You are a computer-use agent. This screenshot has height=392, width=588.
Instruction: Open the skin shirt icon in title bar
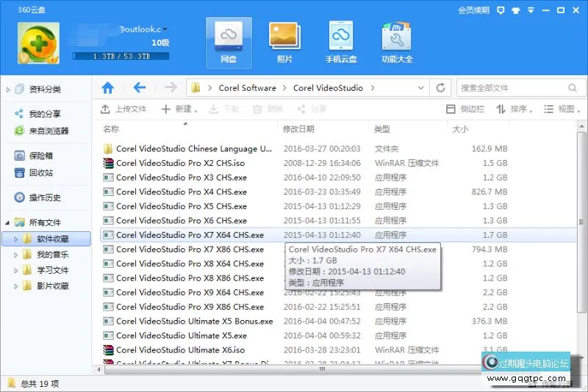(x=516, y=10)
